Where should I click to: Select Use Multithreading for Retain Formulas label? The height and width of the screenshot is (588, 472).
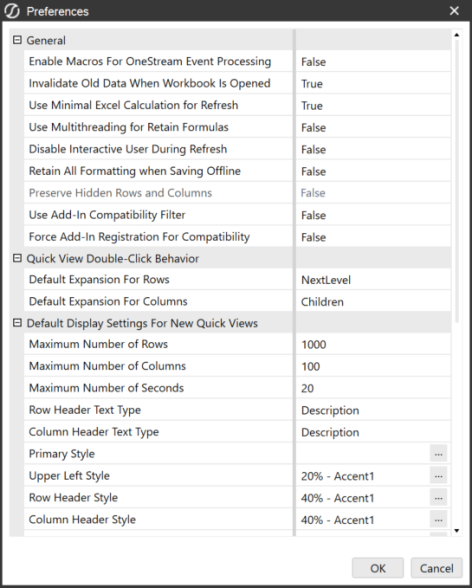(129, 127)
